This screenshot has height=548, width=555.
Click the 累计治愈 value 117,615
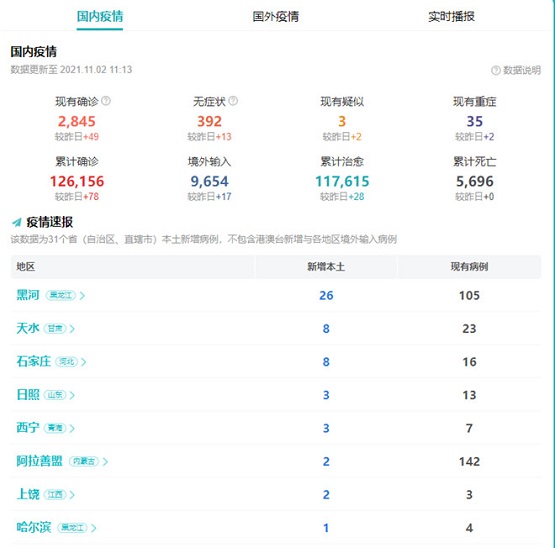342,181
